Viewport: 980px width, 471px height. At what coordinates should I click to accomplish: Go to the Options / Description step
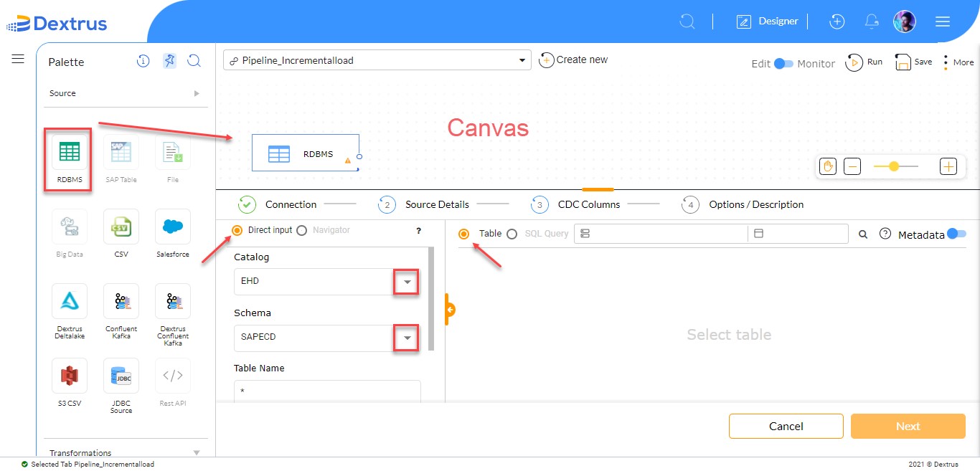pos(743,204)
